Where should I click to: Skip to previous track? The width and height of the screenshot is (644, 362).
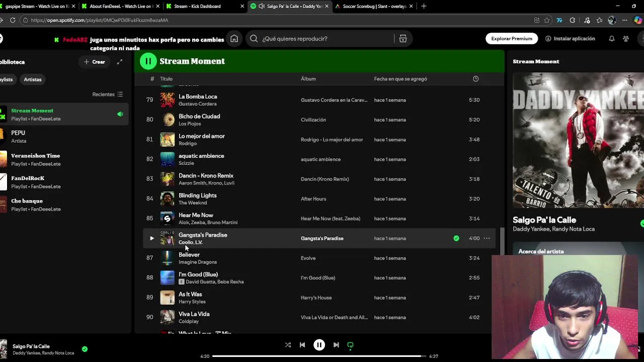point(302,345)
